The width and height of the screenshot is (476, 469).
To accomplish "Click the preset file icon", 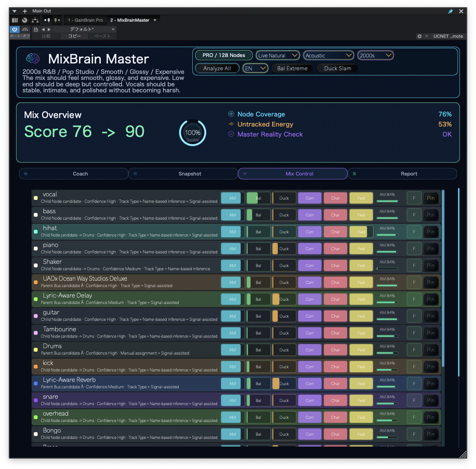I will tap(36, 29).
